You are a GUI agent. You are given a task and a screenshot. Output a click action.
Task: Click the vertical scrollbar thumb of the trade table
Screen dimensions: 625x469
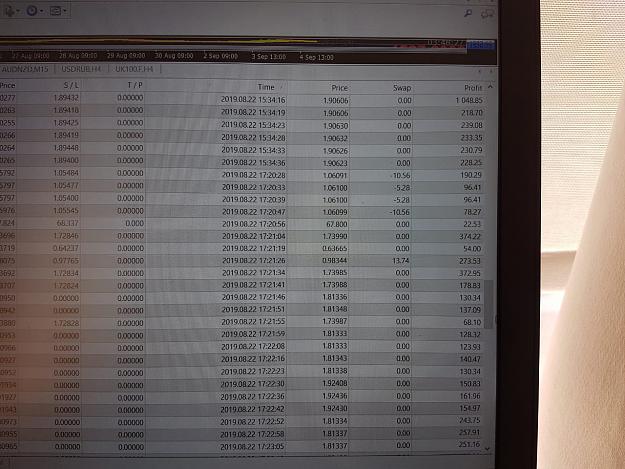coord(489,304)
